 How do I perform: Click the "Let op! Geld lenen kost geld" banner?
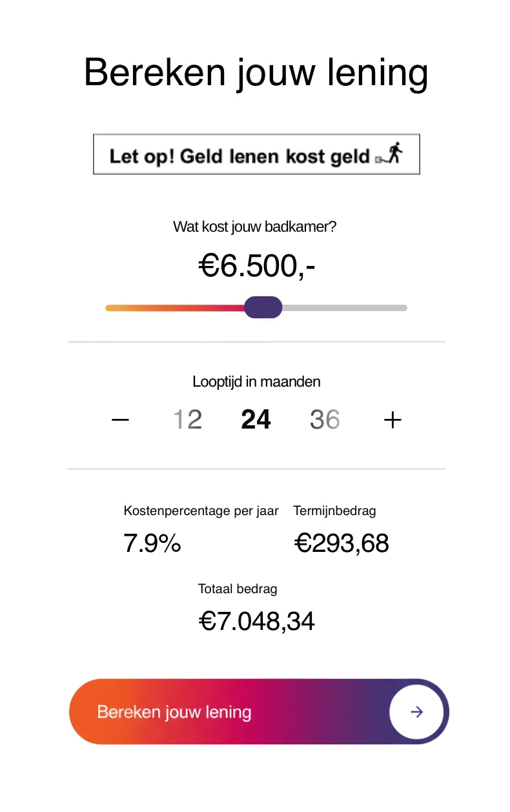[239, 155]
